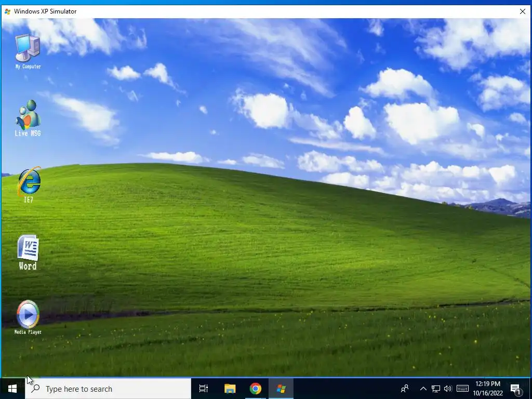Open the IE7 browser icon
The width and height of the screenshot is (532, 399).
point(29,184)
